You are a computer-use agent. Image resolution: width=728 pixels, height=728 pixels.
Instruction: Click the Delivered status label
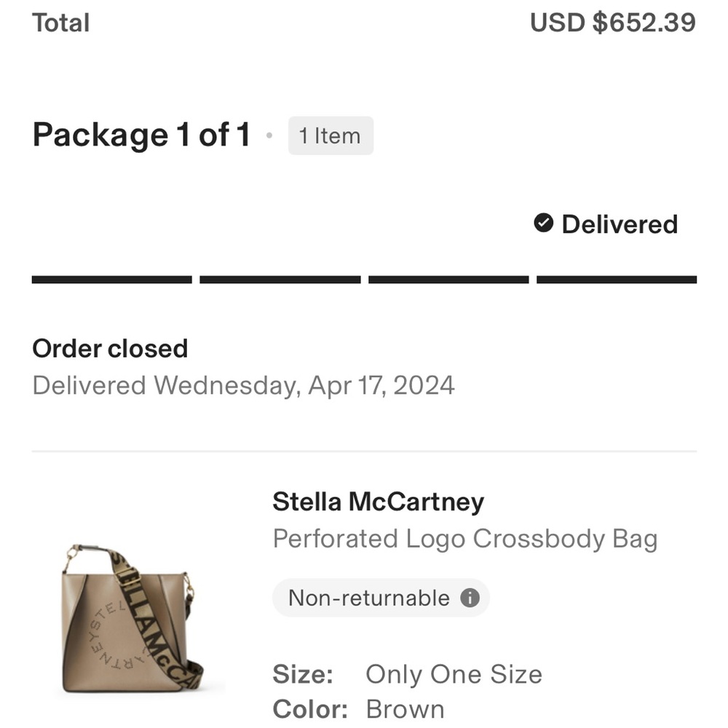coord(620,223)
